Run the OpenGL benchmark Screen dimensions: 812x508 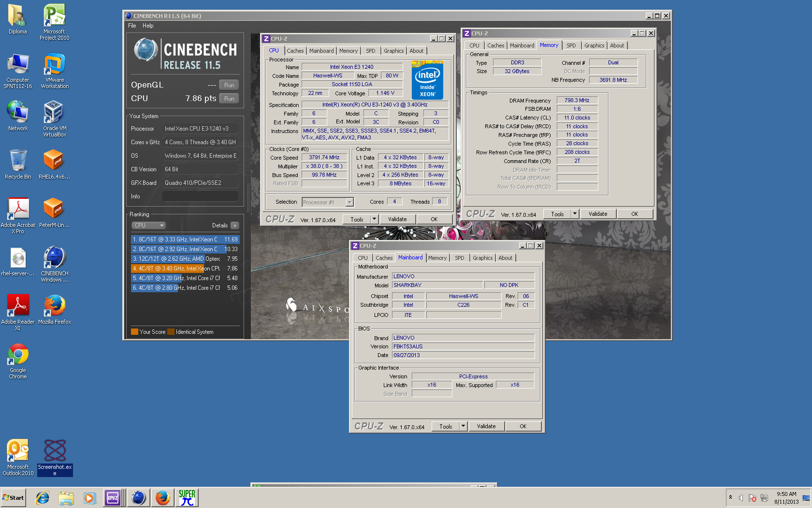tap(229, 85)
